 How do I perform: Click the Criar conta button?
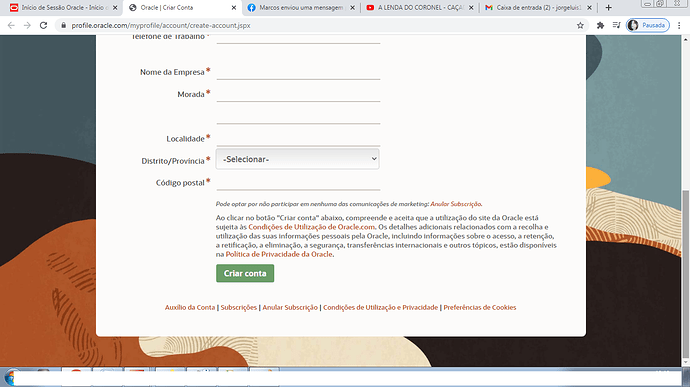[245, 273]
